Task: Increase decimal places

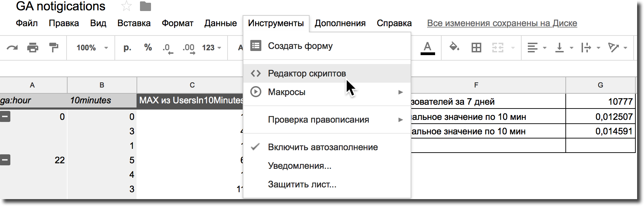Action: (189, 48)
